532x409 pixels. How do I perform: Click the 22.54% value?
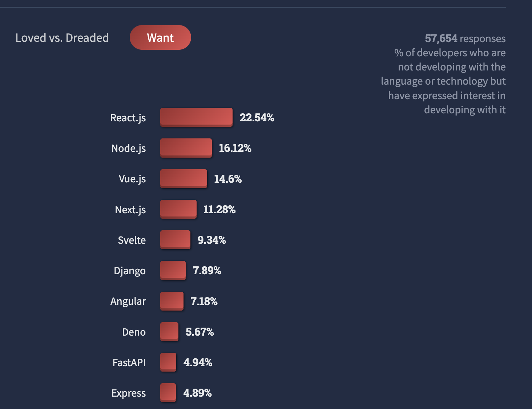coord(257,118)
